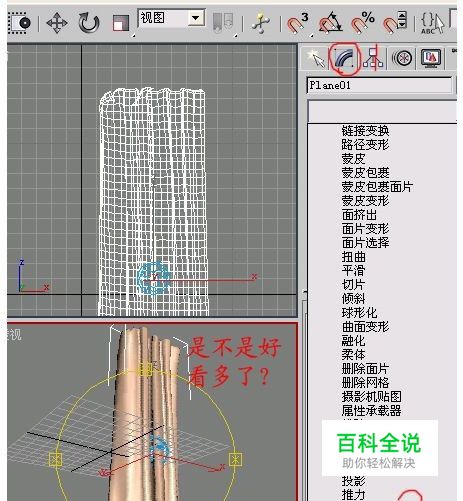Screen dimensions: 463x501
Task: Select the 切片 modifier entry
Action: pos(353,284)
